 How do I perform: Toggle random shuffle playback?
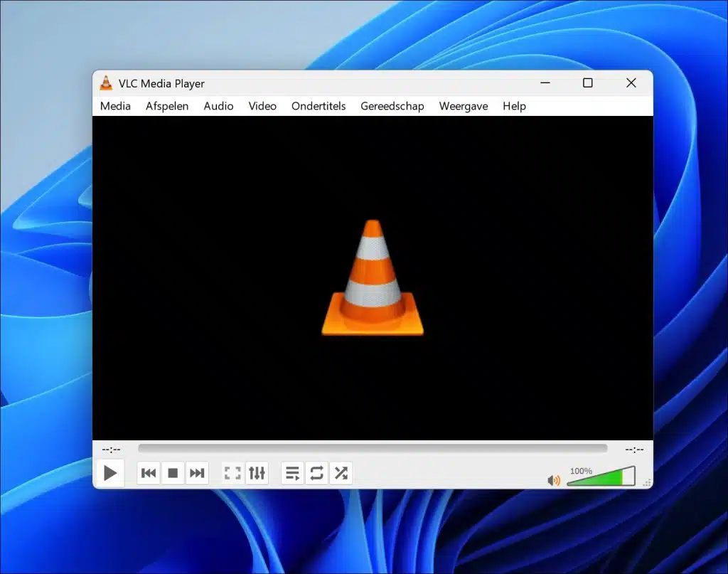341,473
